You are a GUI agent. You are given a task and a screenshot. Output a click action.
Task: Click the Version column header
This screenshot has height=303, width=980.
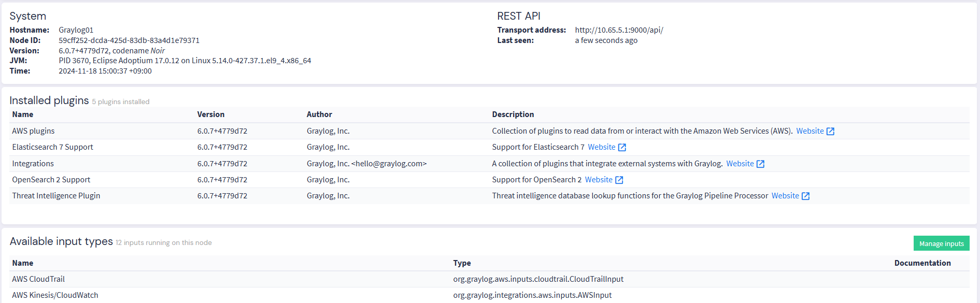210,114
